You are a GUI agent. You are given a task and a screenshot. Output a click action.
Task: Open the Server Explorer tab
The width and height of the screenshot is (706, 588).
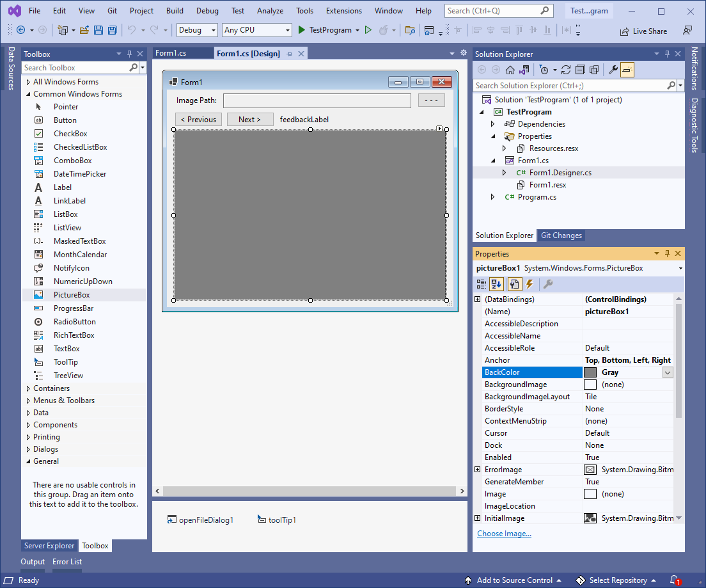coord(49,546)
